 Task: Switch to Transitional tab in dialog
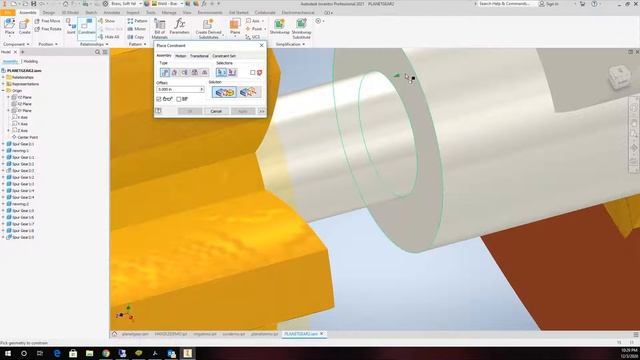199,56
